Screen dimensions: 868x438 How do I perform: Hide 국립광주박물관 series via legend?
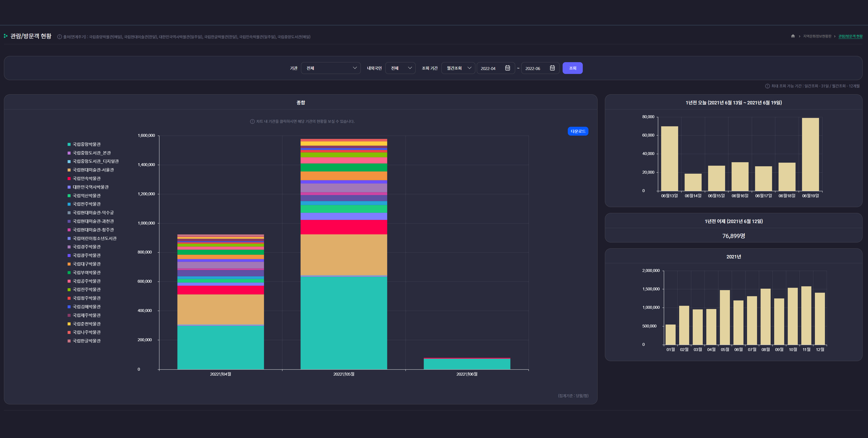(84, 255)
